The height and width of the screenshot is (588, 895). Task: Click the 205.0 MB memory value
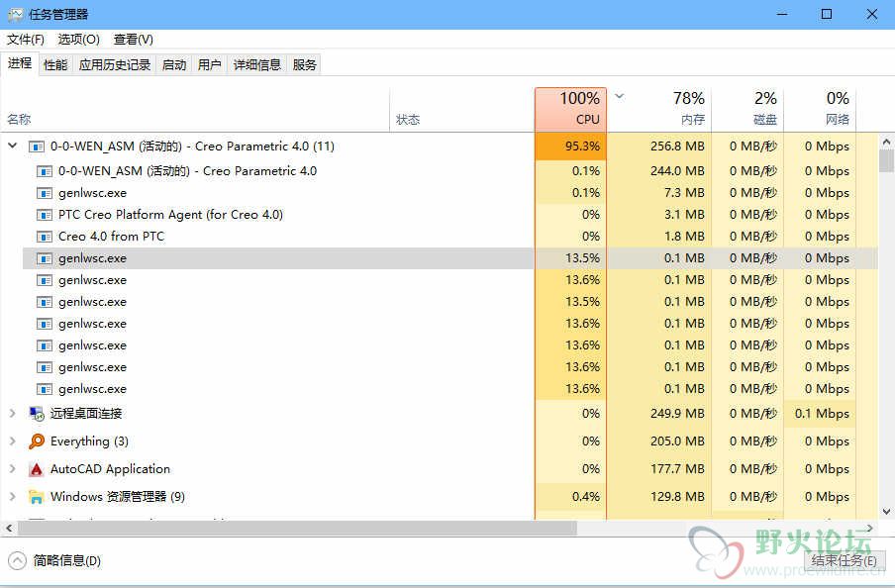[x=677, y=441]
